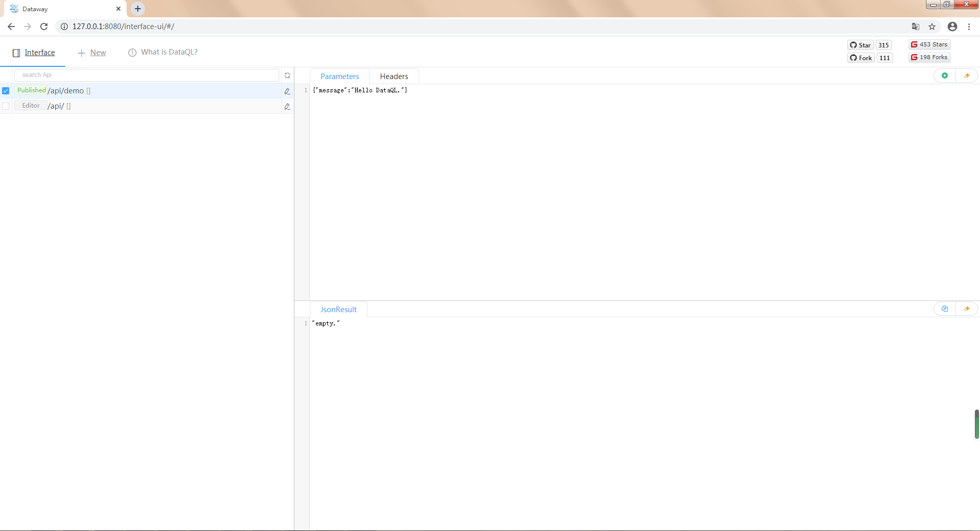Check the /api/ Editor row checkbox
Viewport: 980px width, 531px height.
6,106
